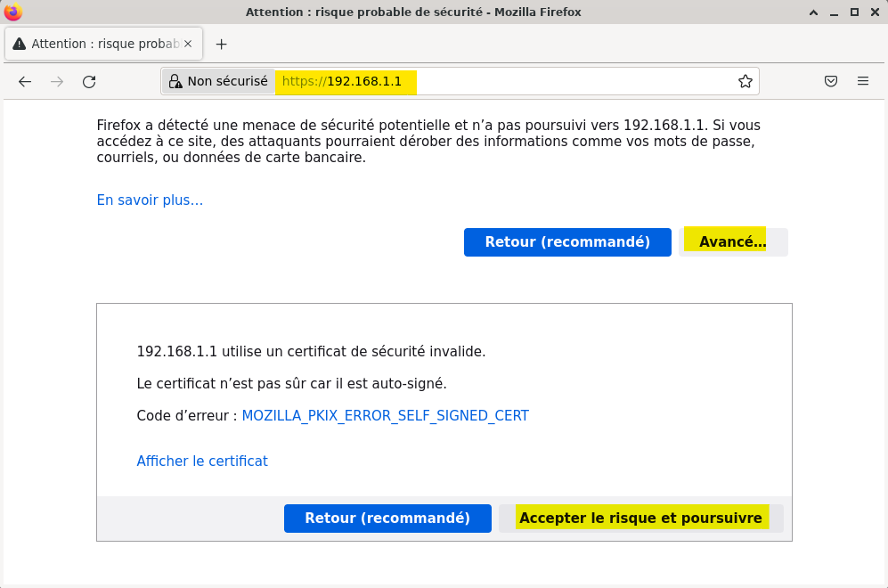Open the Firefox hamburger menu
Viewport: 888px width, 588px height.
863,82
